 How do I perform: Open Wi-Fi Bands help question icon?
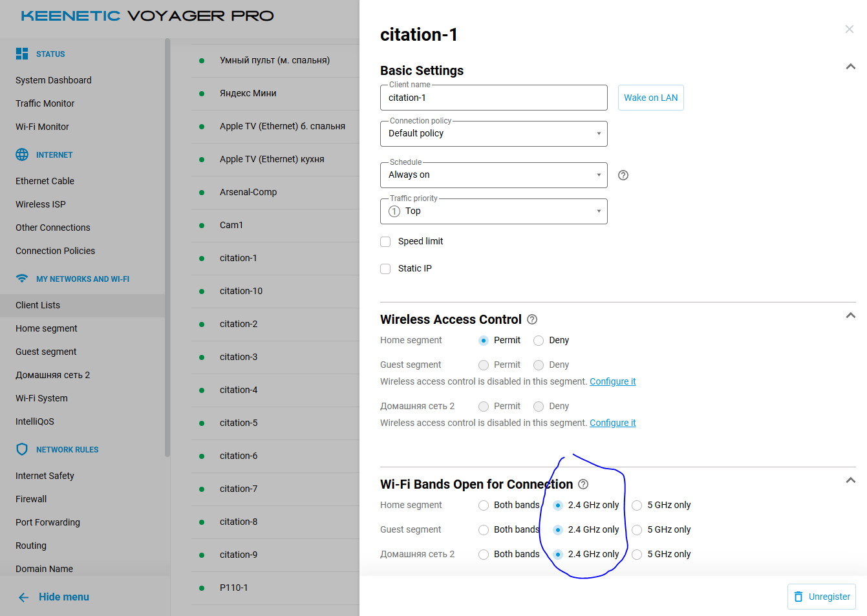(583, 484)
